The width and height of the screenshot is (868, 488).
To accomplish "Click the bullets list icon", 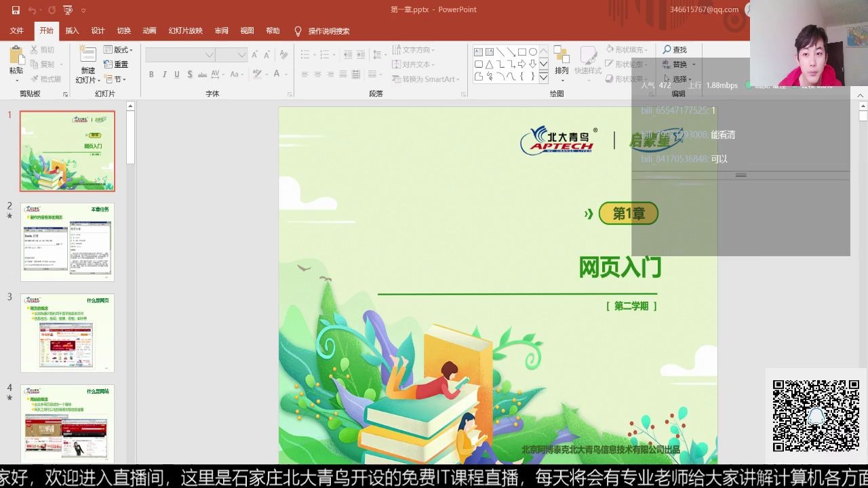I will [305, 55].
